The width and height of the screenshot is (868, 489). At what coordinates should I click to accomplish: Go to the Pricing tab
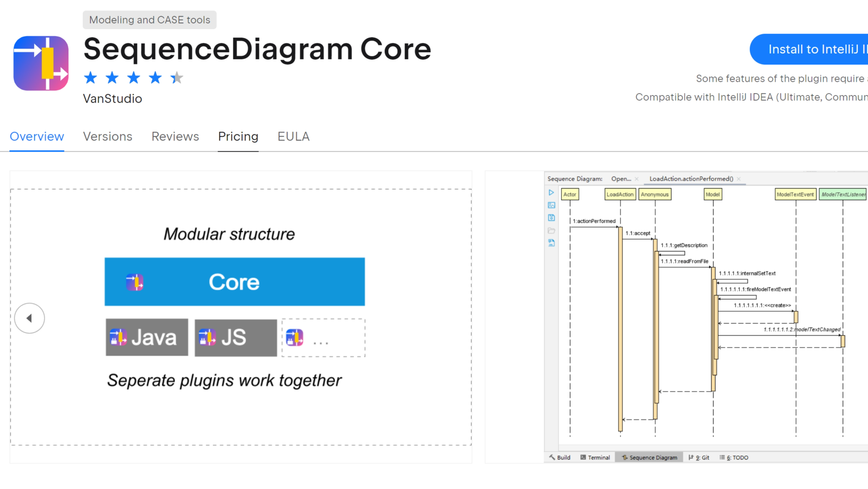[x=238, y=136]
